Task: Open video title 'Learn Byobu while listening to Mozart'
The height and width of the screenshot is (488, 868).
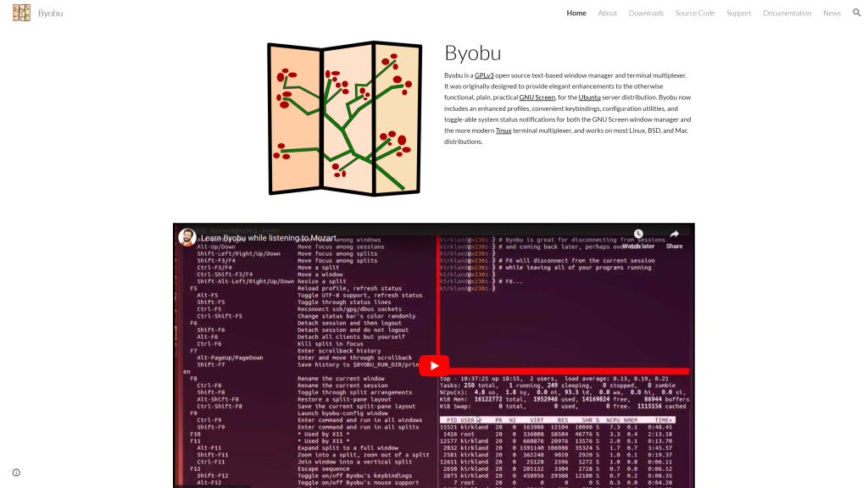Action: point(269,238)
